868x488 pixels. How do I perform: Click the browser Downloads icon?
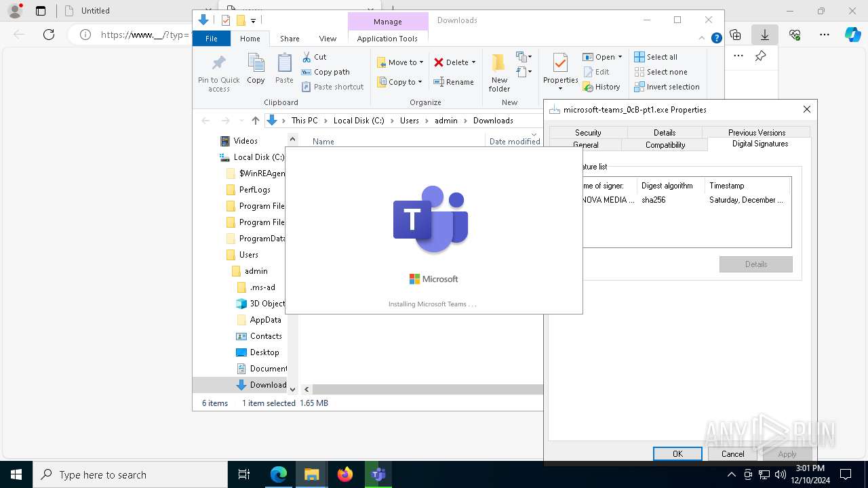tap(765, 35)
